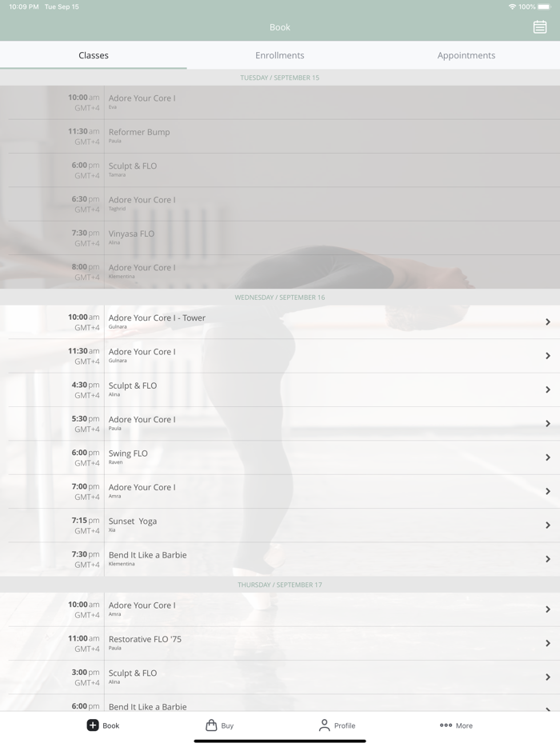
Task: Open chevron for Wednesday Bend It Like a Barbie
Action: point(548,559)
